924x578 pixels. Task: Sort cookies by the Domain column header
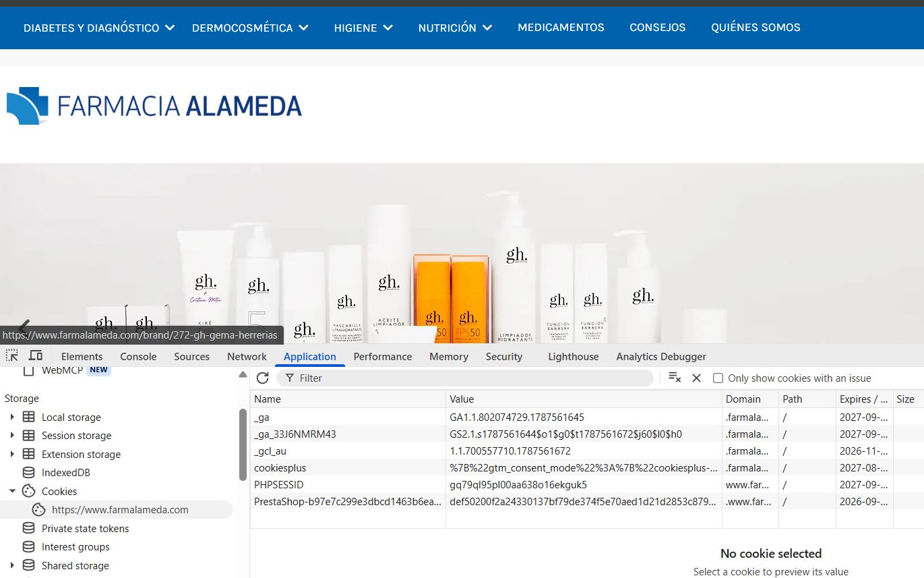[750, 399]
